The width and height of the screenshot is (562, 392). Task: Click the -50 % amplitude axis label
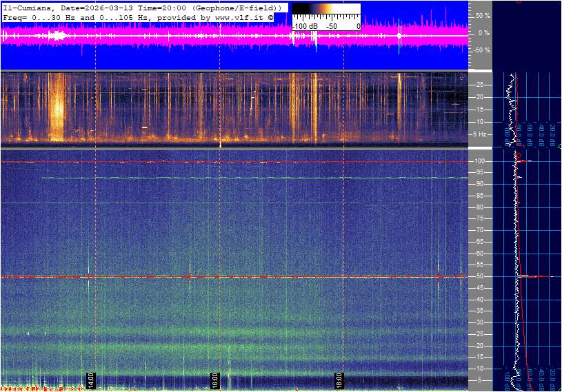(481, 50)
